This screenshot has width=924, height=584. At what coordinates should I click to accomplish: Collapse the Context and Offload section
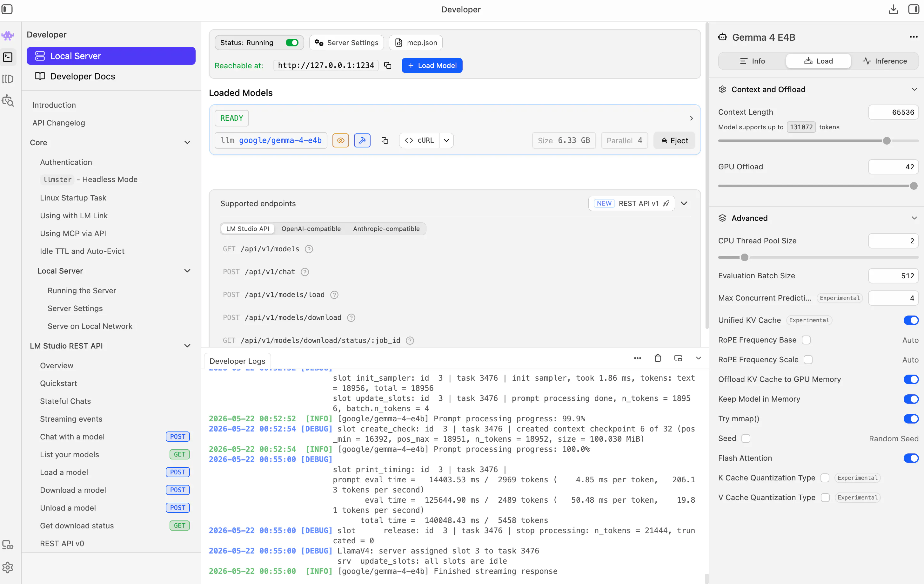click(914, 90)
